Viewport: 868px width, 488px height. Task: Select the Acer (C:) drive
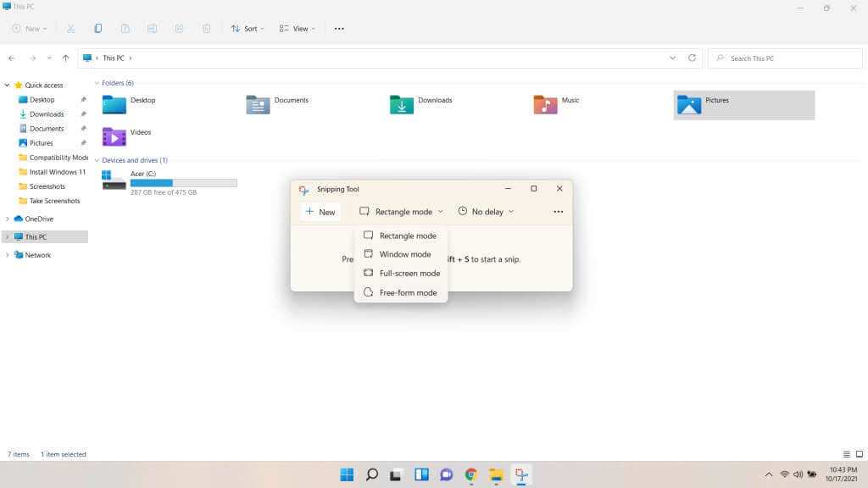coord(170,183)
